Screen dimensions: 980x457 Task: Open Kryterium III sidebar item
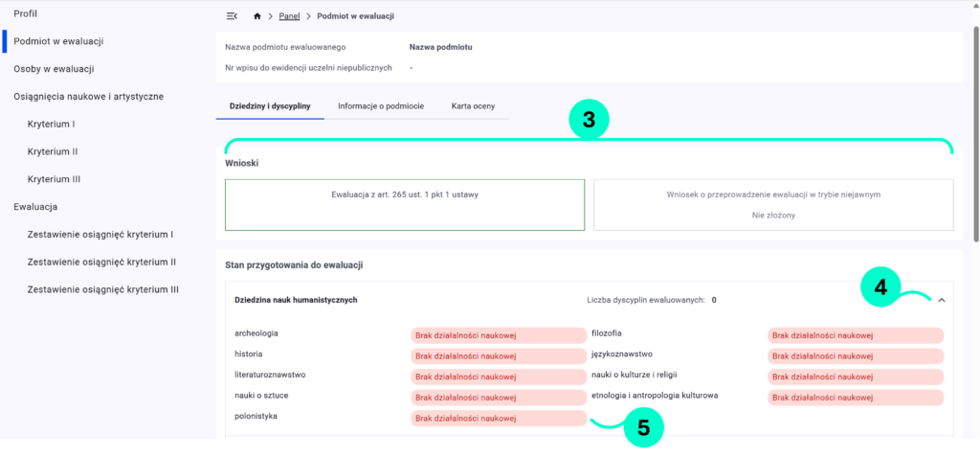pos(54,179)
